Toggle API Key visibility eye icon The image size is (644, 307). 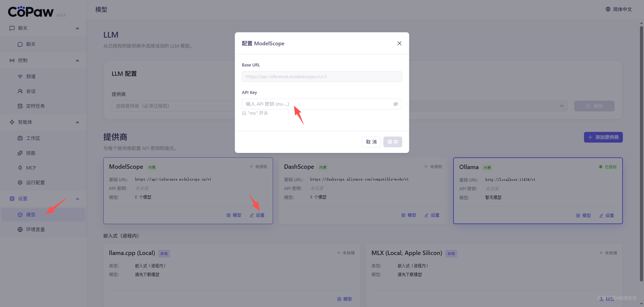[396, 104]
